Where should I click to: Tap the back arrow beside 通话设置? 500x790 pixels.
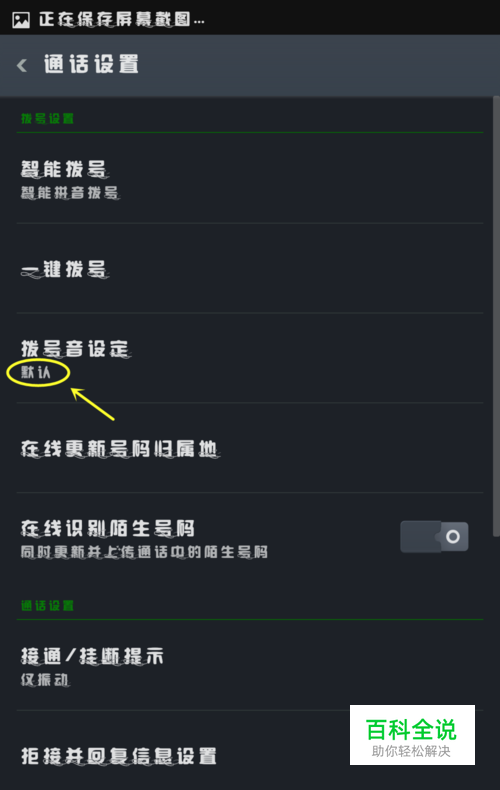pyautogui.click(x=22, y=65)
